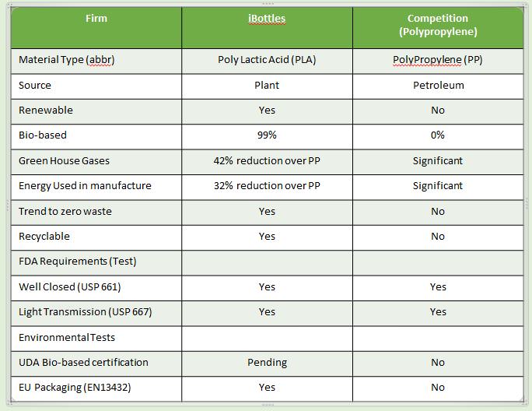532x411 pixels.
Task: Click the Environmental Tests section row
Action: point(268,339)
